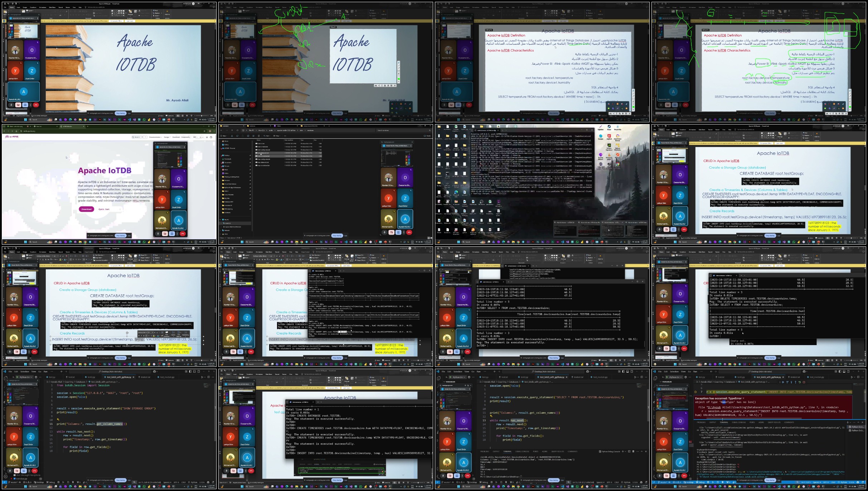
Task: Click Step Over in VS Code debug toolbar
Action: point(787,382)
